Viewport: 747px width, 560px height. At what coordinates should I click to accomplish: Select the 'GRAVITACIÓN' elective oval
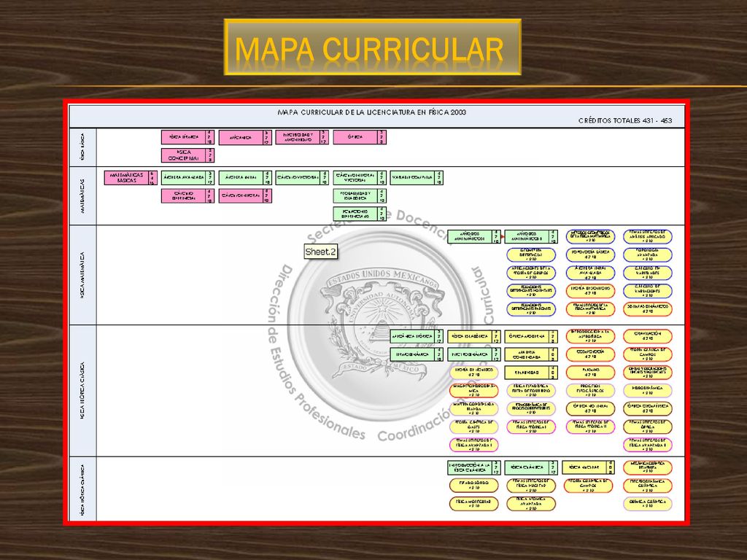[648, 336]
